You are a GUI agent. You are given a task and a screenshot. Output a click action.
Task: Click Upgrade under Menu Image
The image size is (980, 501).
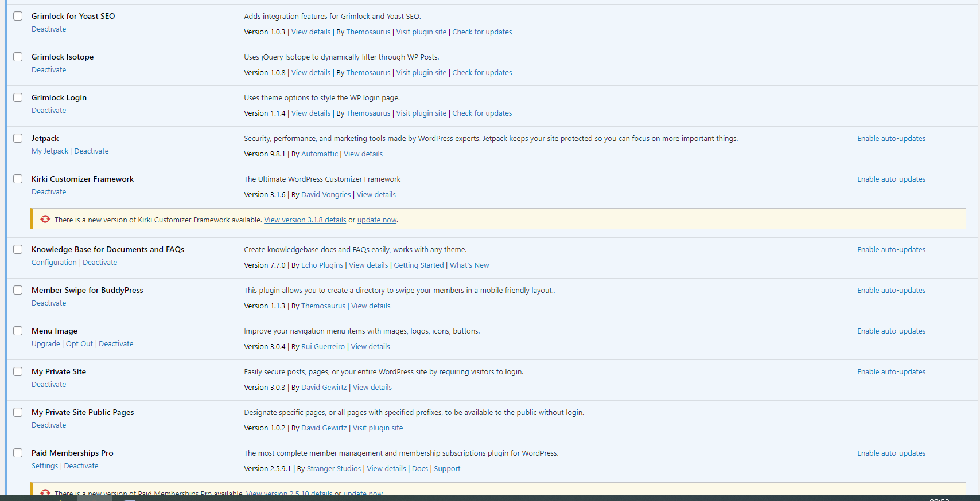coord(46,344)
